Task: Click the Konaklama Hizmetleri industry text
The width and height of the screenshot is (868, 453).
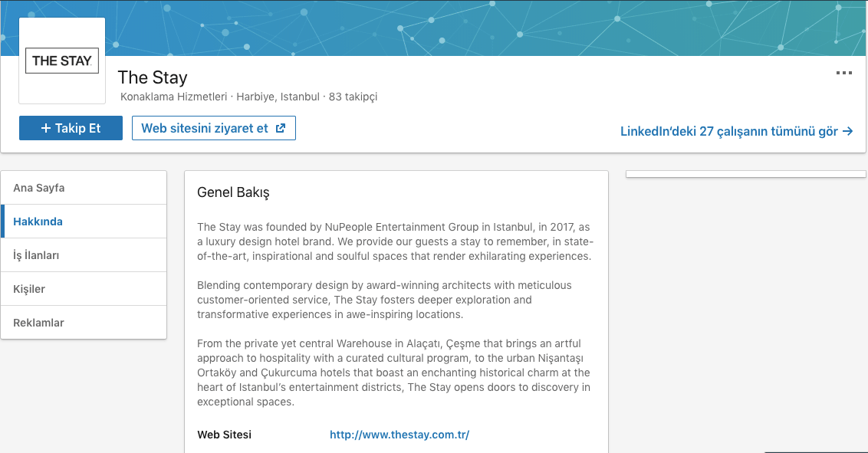Action: tap(174, 97)
